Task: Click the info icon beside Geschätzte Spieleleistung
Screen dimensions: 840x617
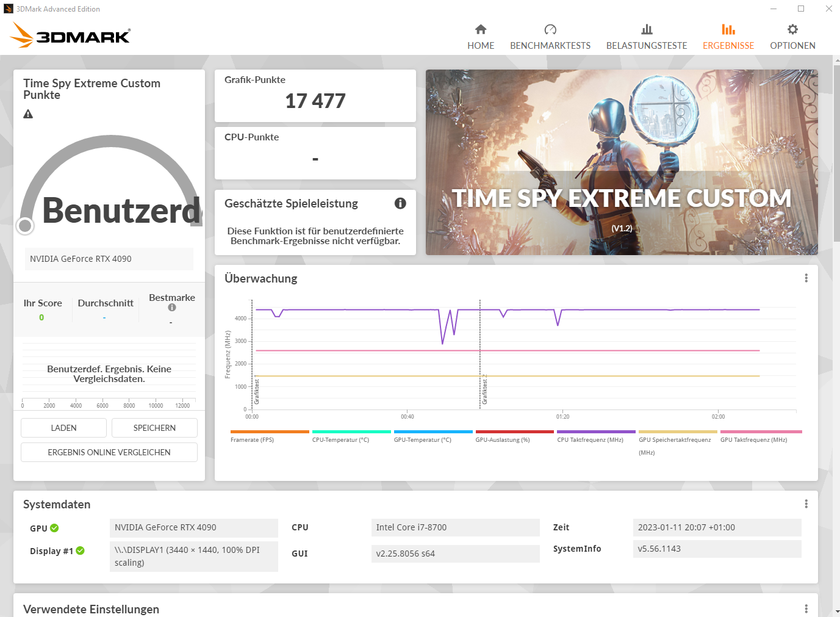Action: pyautogui.click(x=400, y=203)
